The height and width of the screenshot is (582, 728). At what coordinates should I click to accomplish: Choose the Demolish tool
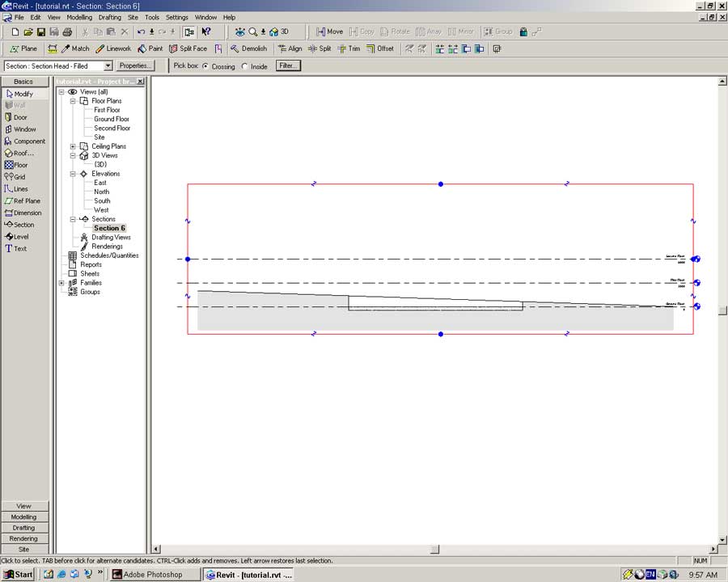[x=248, y=48]
